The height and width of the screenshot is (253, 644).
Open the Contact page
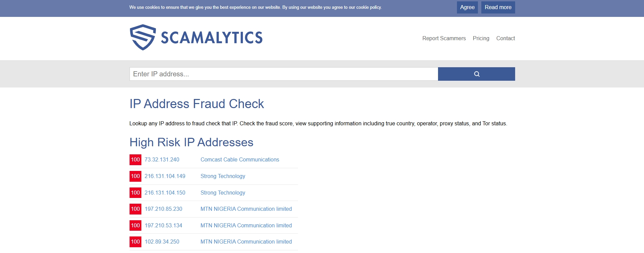[x=505, y=39]
